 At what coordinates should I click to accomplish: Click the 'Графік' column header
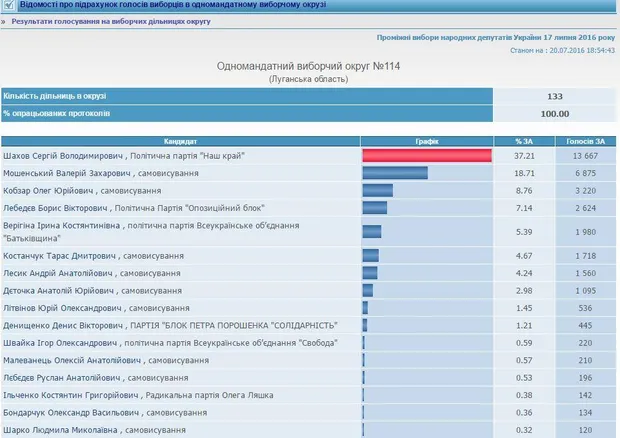tap(428, 142)
